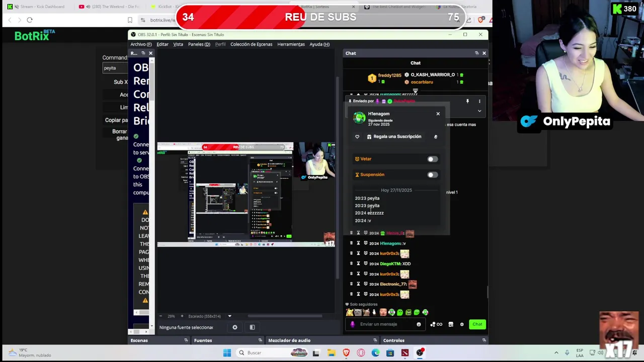
Task: Click the microphone icon in message box
Action: click(x=352, y=324)
